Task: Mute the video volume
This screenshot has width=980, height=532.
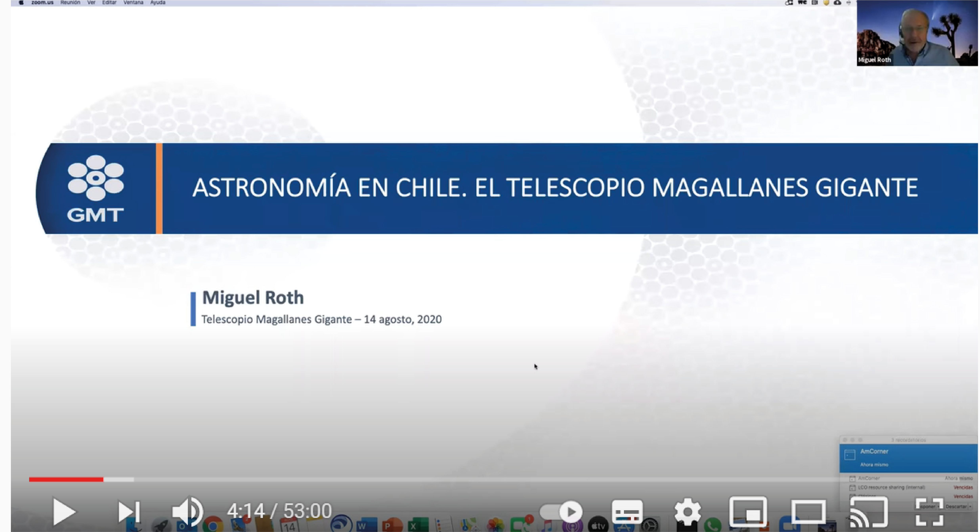Action: click(x=188, y=511)
